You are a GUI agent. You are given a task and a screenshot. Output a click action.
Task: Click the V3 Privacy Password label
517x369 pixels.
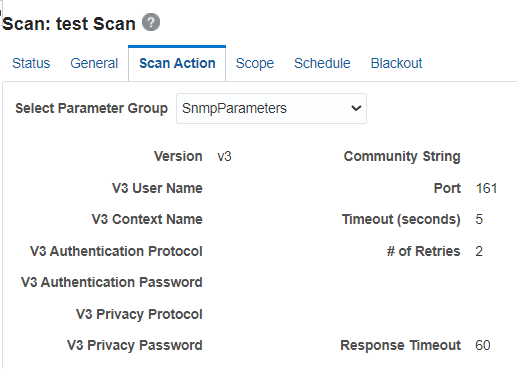coord(134,345)
